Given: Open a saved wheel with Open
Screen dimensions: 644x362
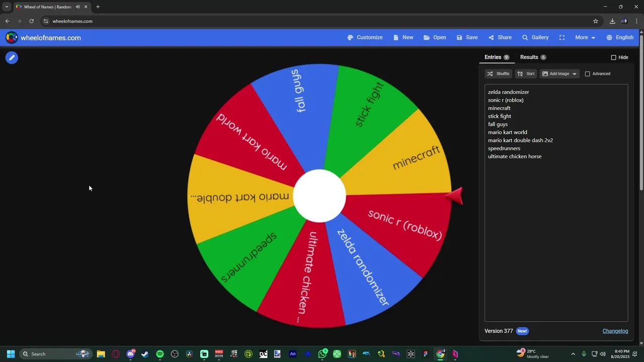Looking at the screenshot, I should [x=435, y=38].
